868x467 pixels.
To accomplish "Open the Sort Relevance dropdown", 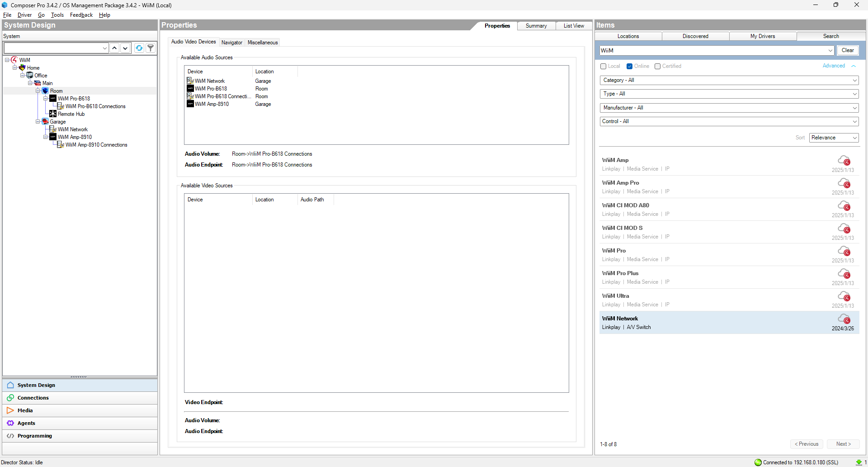I will tap(834, 138).
